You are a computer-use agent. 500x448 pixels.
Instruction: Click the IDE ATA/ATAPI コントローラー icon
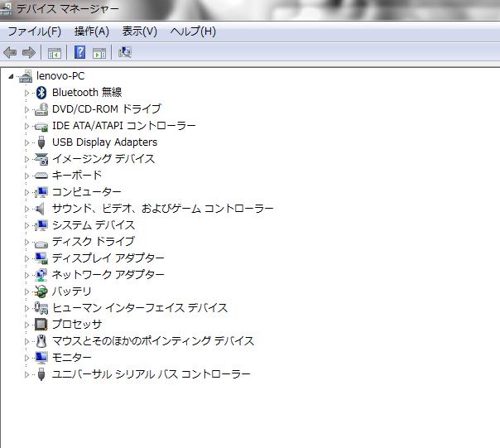[41, 127]
